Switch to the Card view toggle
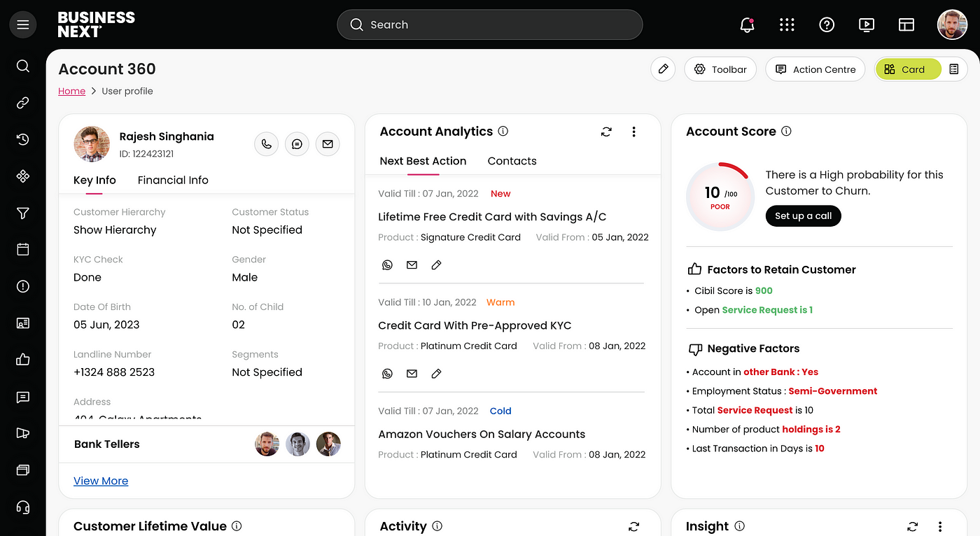Screen dimensions: 980x536 [x=908, y=69]
